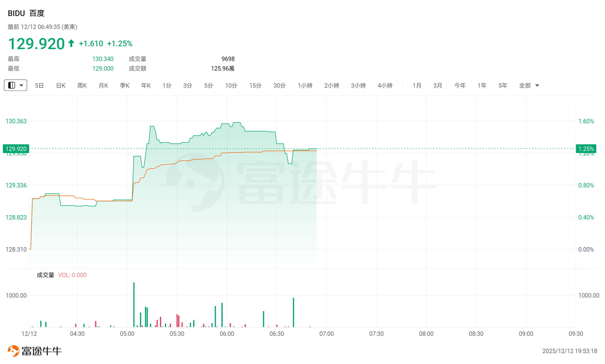605x364 pixels.
Task: Switch to the 5日 chart tab
Action: (x=39, y=86)
